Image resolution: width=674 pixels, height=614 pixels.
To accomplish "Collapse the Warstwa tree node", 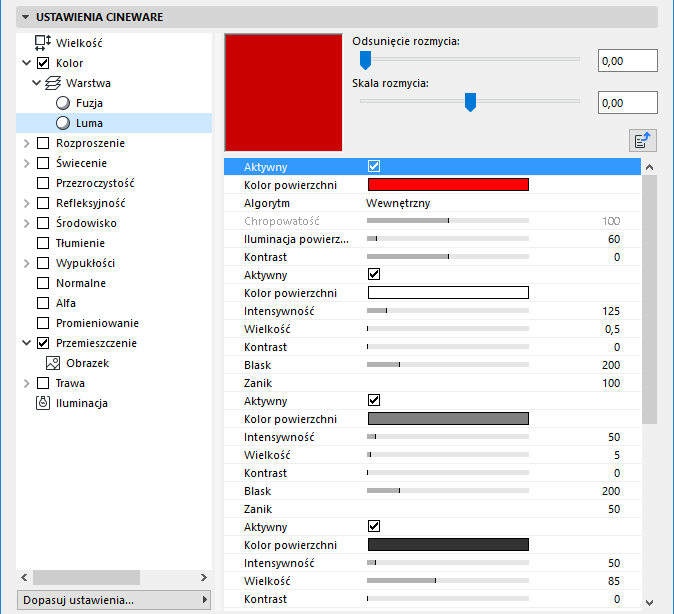I will (x=37, y=83).
